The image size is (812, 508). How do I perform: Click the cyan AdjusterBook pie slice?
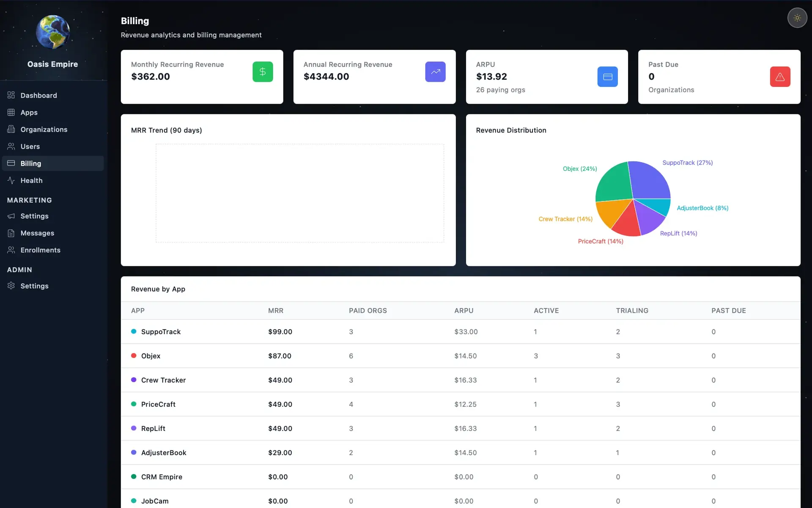658,206
